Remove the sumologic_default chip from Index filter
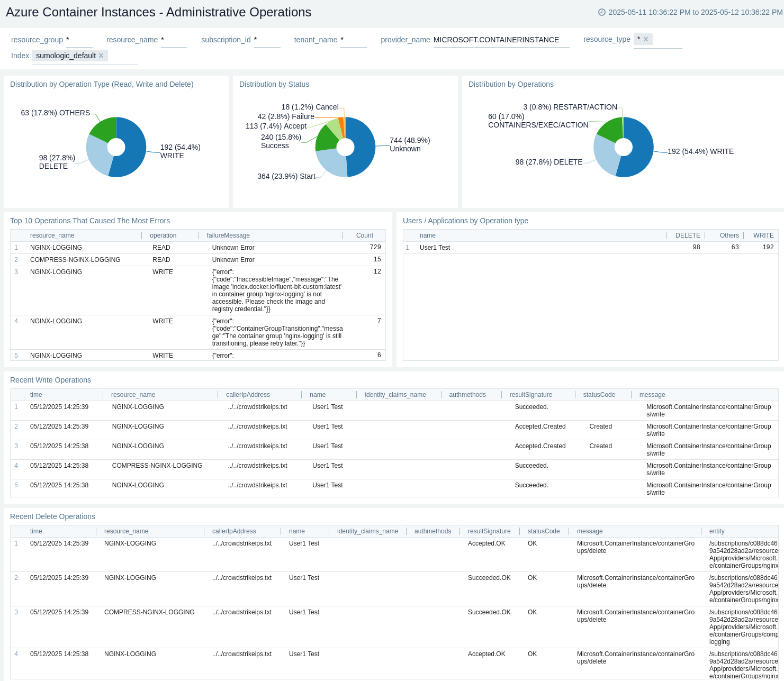 tap(101, 56)
